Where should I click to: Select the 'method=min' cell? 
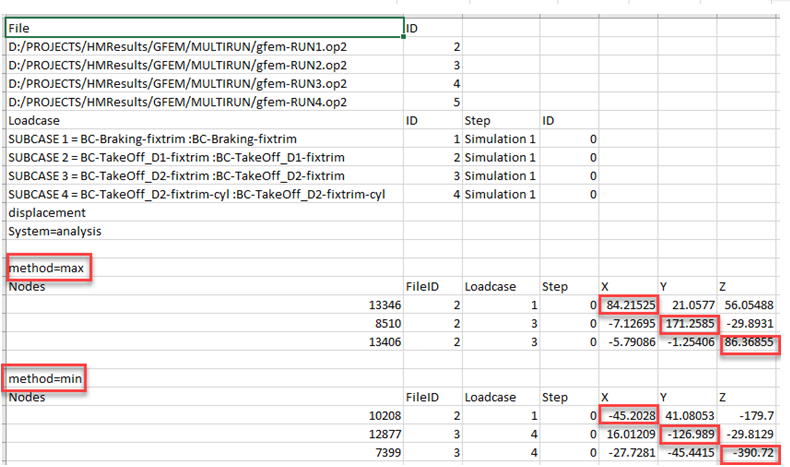coord(204,379)
